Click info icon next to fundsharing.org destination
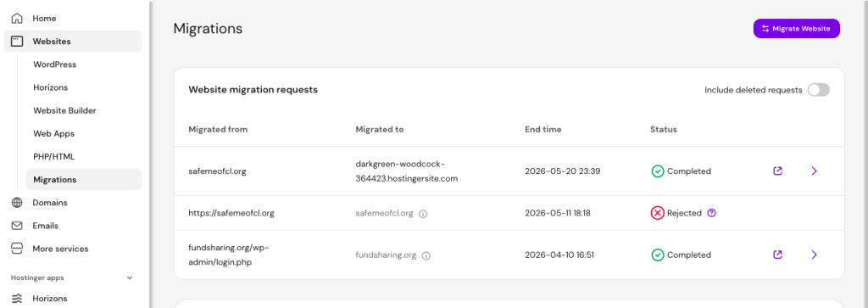The image size is (868, 308). (426, 256)
